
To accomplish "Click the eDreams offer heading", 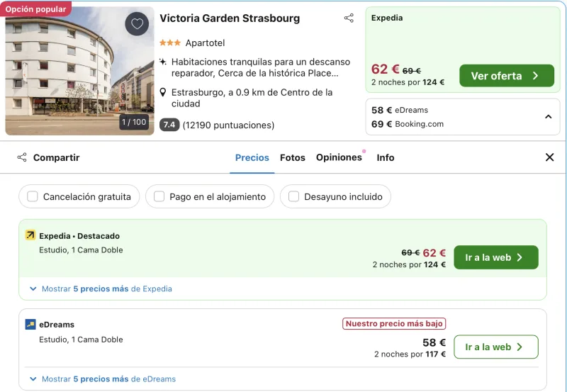I will pos(57,325).
